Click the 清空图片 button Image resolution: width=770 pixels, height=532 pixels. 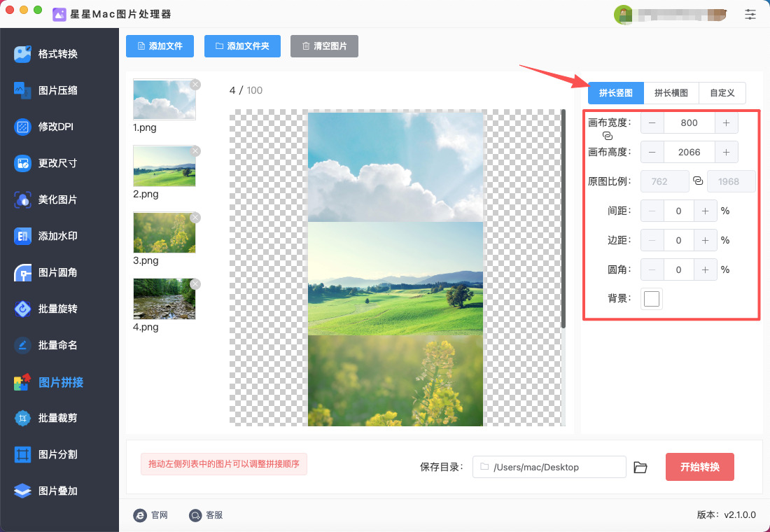click(324, 46)
